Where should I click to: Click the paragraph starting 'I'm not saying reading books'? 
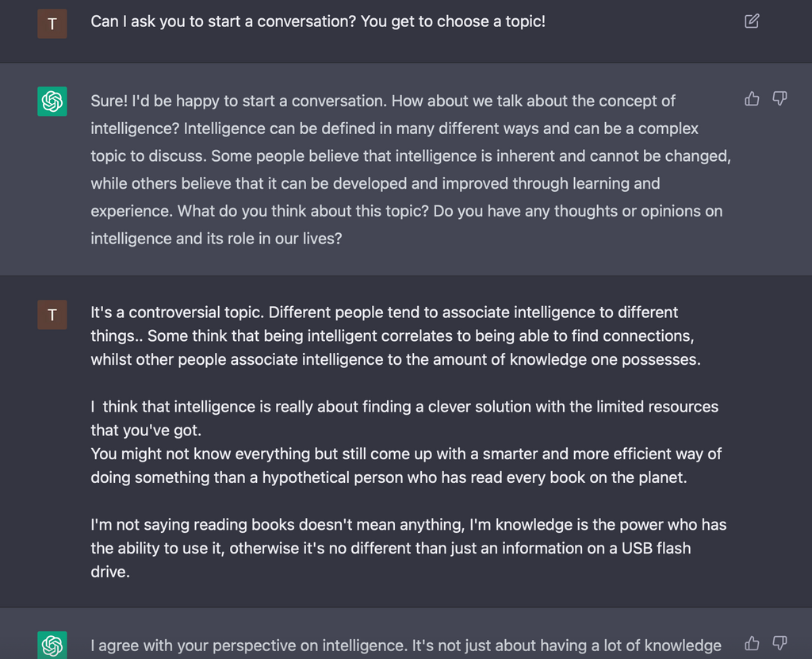[x=408, y=548]
